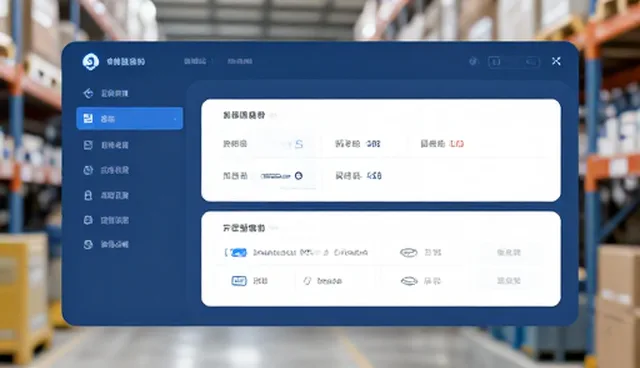
Task: Click the gray button ending the second list row
Action: click(x=509, y=281)
